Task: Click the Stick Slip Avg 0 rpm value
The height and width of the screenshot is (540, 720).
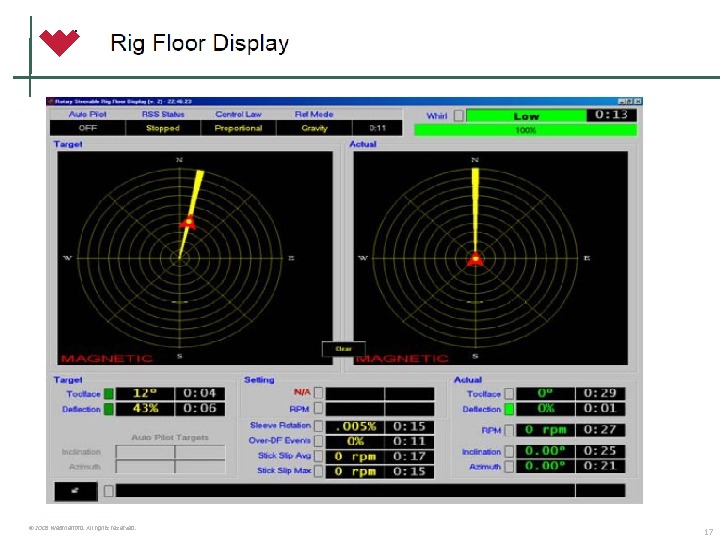Action: point(355,456)
